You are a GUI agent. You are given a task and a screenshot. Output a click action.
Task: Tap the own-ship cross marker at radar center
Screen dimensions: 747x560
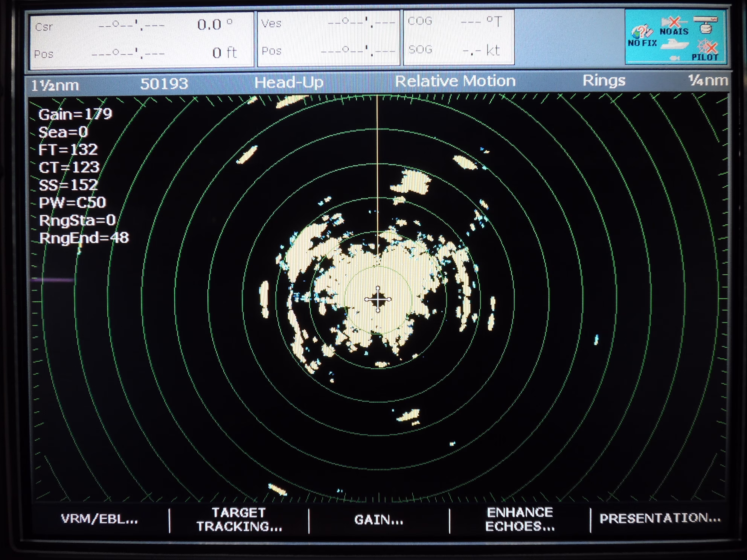[378, 299]
